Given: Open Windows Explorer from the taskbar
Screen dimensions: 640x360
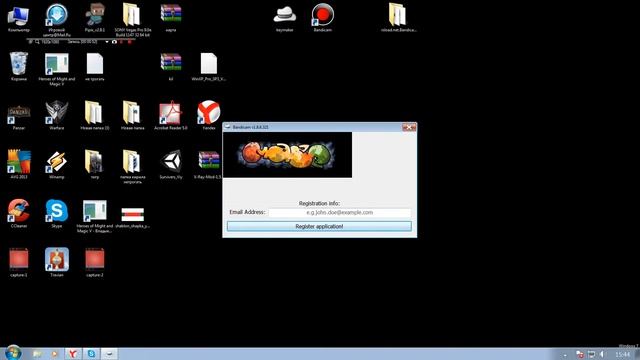Looking at the screenshot, I should [x=37, y=353].
